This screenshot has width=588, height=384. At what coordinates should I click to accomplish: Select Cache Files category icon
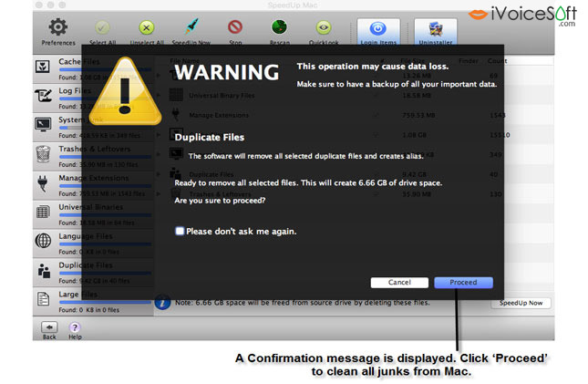43,67
